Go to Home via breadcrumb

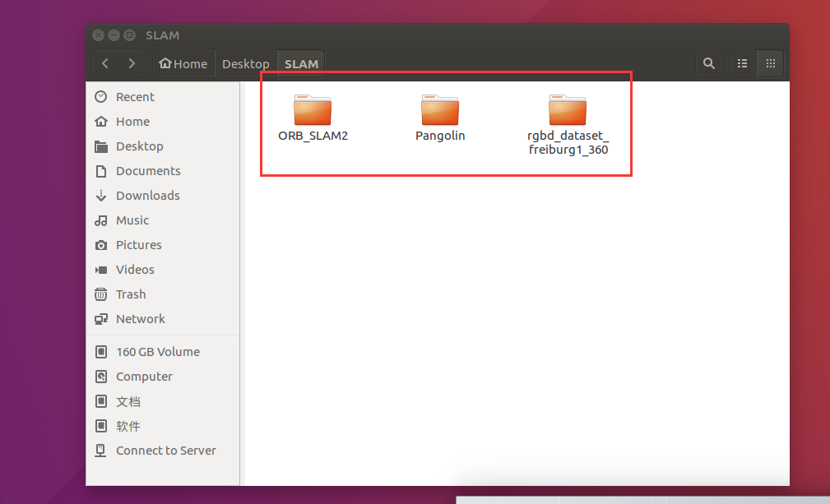click(x=183, y=63)
